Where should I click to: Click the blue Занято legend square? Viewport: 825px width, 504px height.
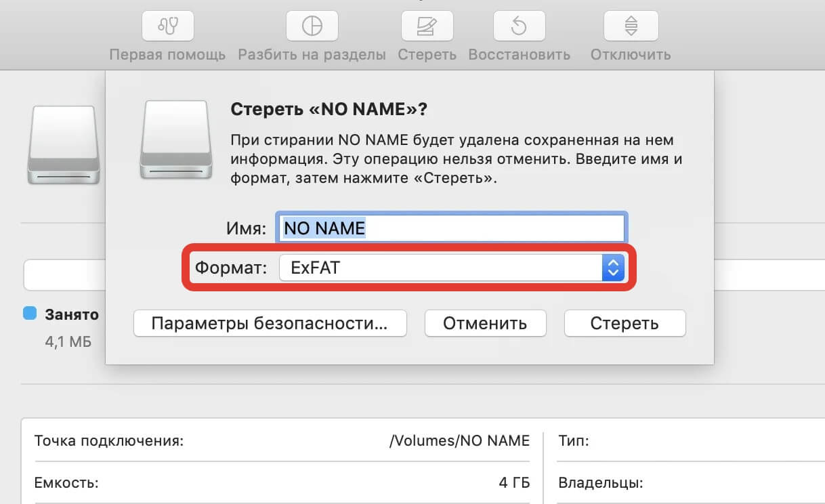tap(30, 314)
